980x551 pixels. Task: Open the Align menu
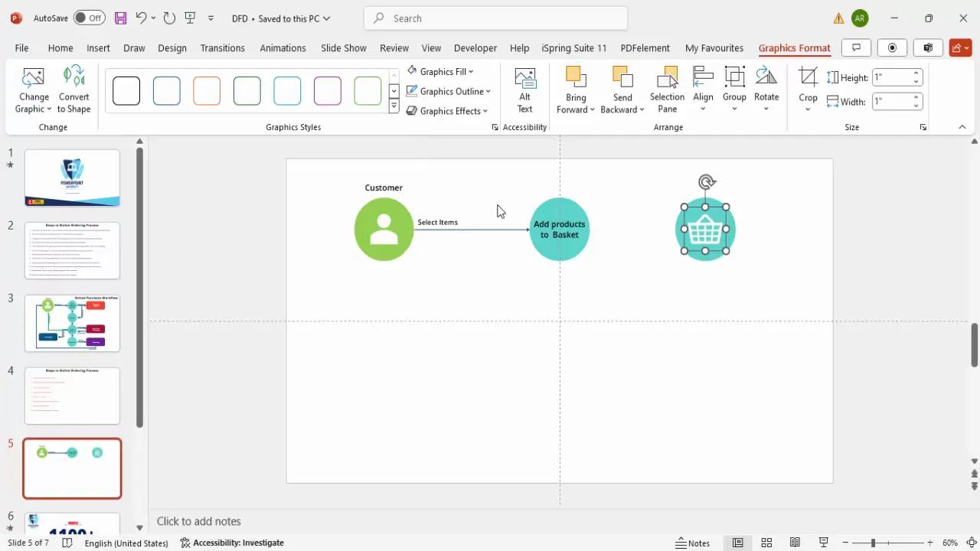pyautogui.click(x=703, y=90)
